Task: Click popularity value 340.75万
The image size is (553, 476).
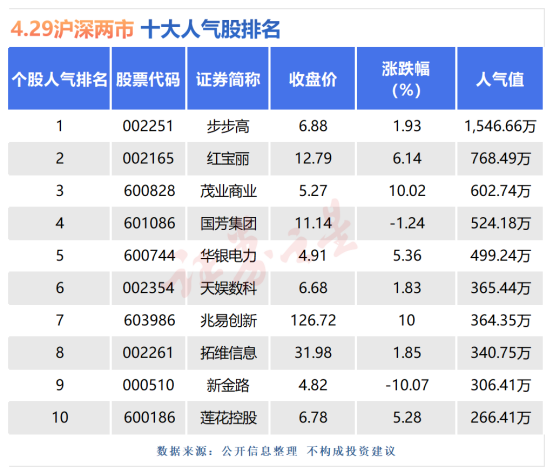Action: pos(500,353)
